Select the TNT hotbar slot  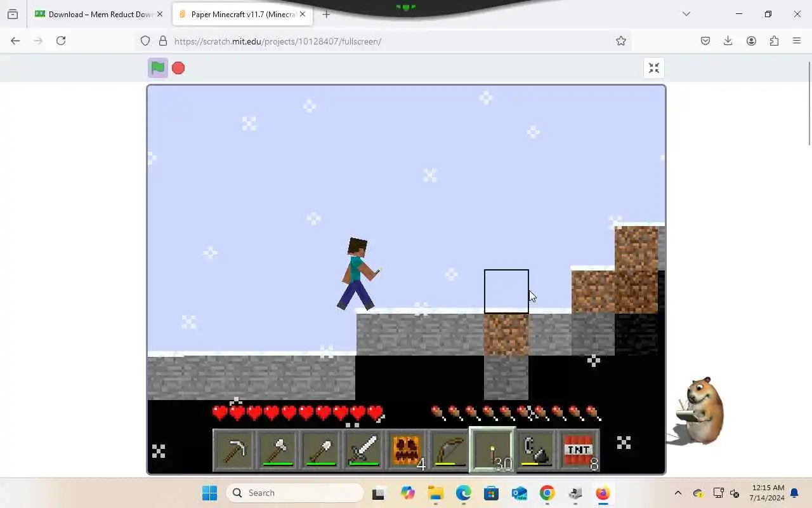point(579,450)
